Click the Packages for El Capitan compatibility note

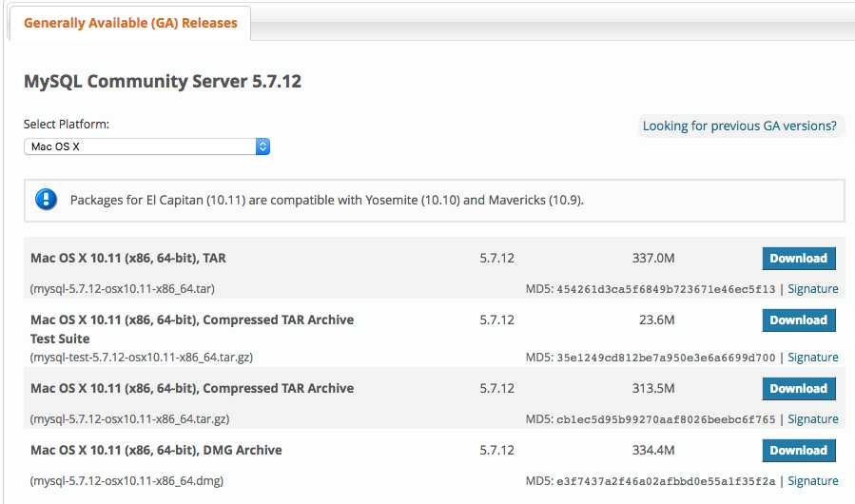coord(326,201)
